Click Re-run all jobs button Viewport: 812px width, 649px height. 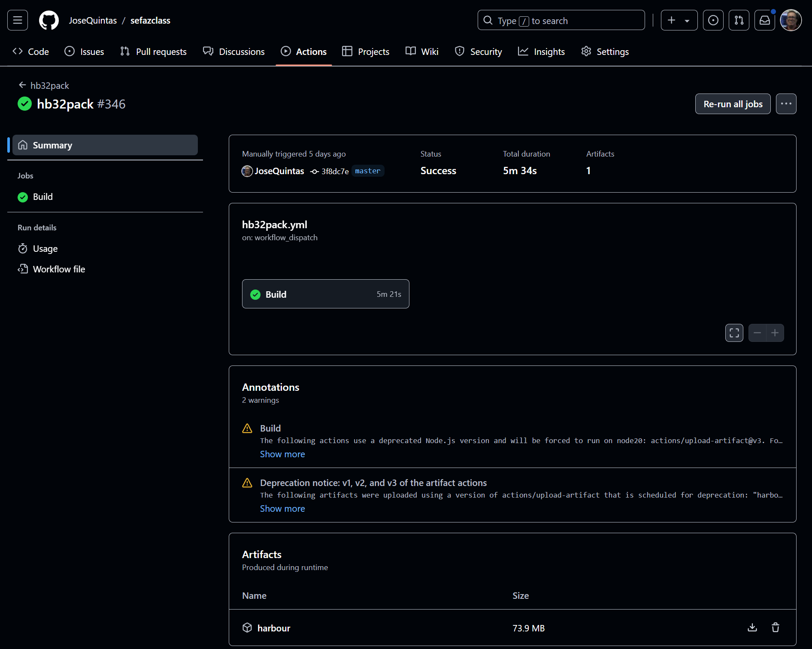[x=733, y=104]
